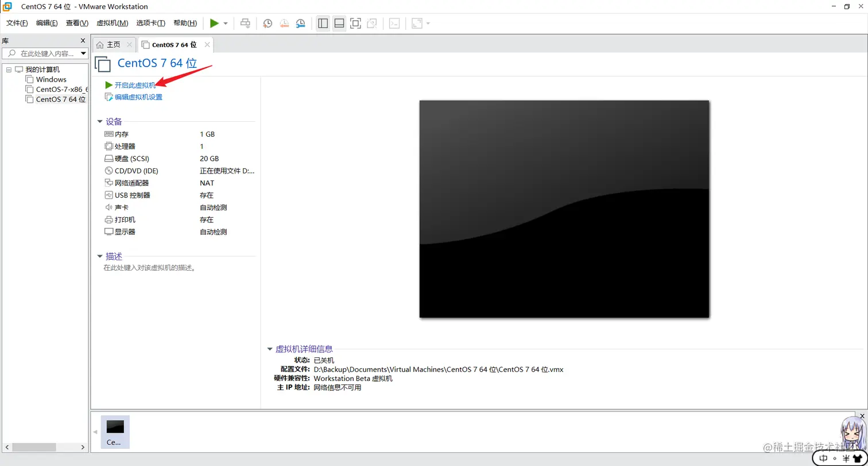Click the thumbnail bar left scroll arrow
This screenshot has width=868, height=466.
(95, 432)
